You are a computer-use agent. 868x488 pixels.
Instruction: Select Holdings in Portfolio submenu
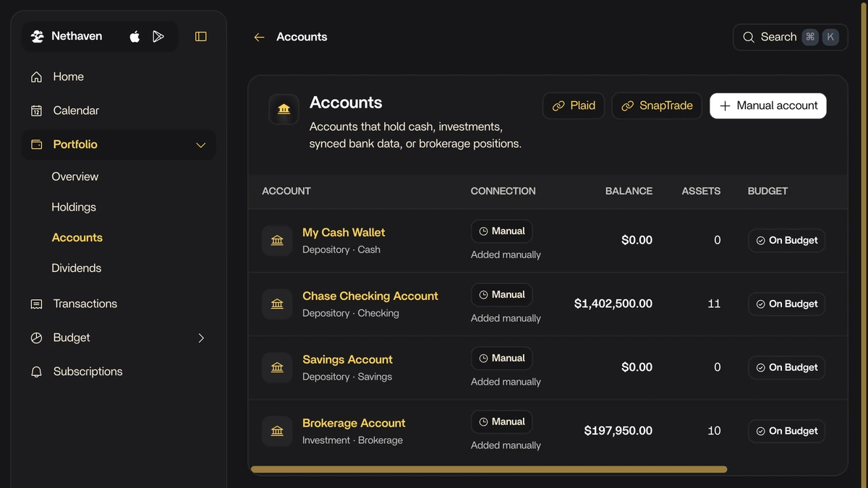coord(74,207)
